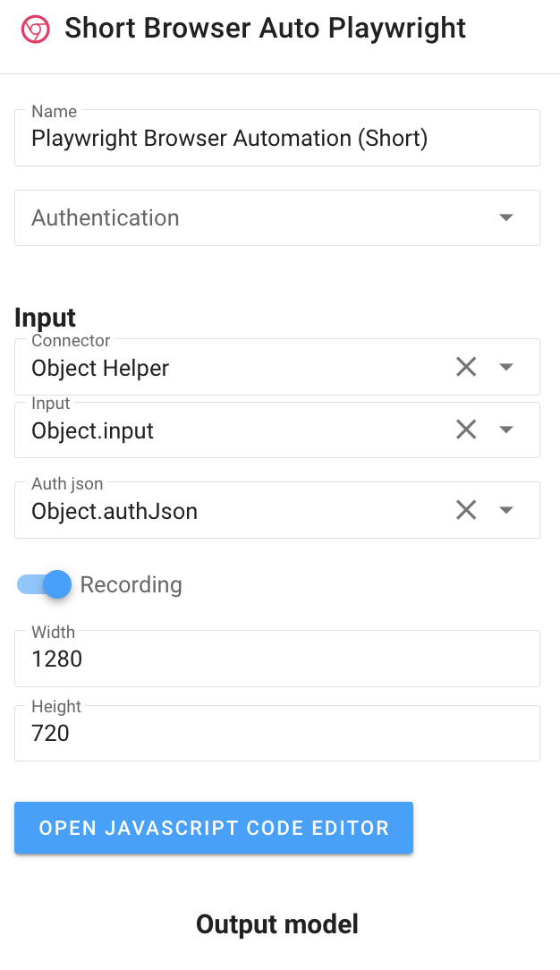Click the dropdown arrow on the Input field
Viewport: 560px width, 970px height.
click(506, 430)
